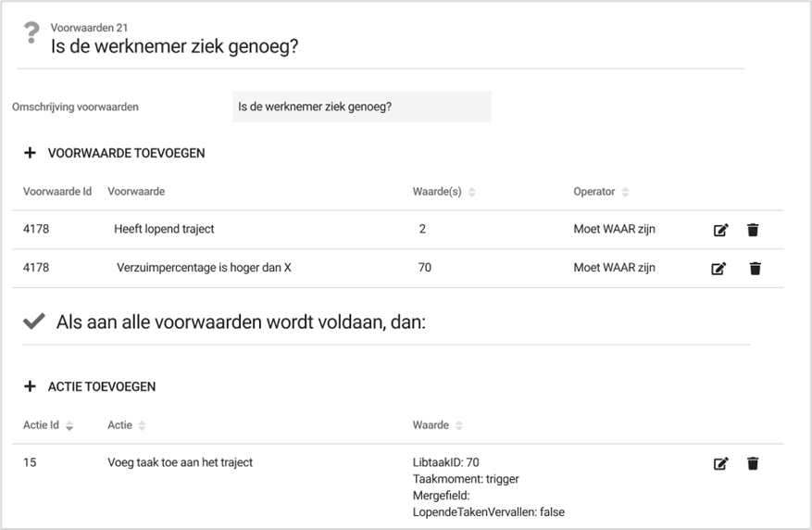This screenshot has width=812, height=530.
Task: Click the Omschrijving voorwaarden text field
Action: [x=361, y=107]
